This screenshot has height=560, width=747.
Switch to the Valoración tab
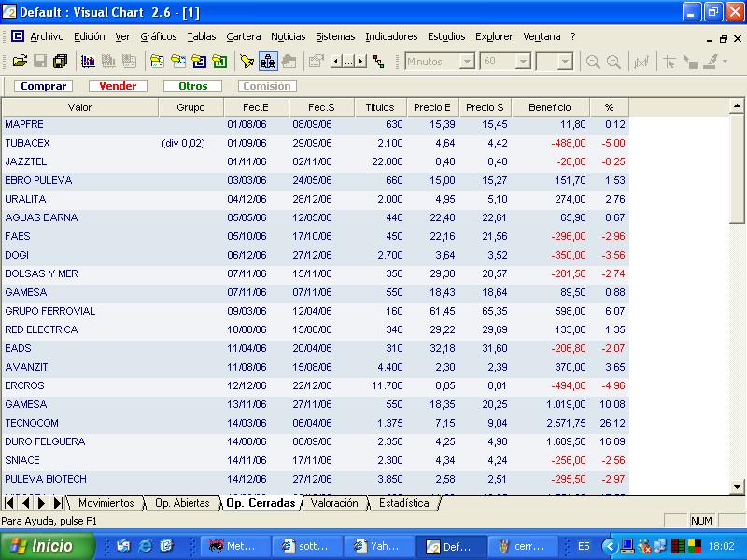[334, 503]
